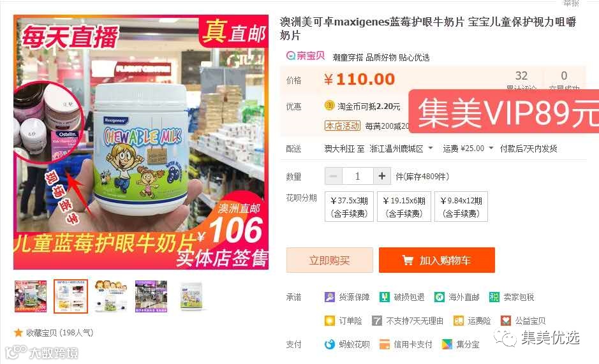Click the star icon to favorite item
The width and height of the screenshot is (599, 364).
pyautogui.click(x=18, y=332)
